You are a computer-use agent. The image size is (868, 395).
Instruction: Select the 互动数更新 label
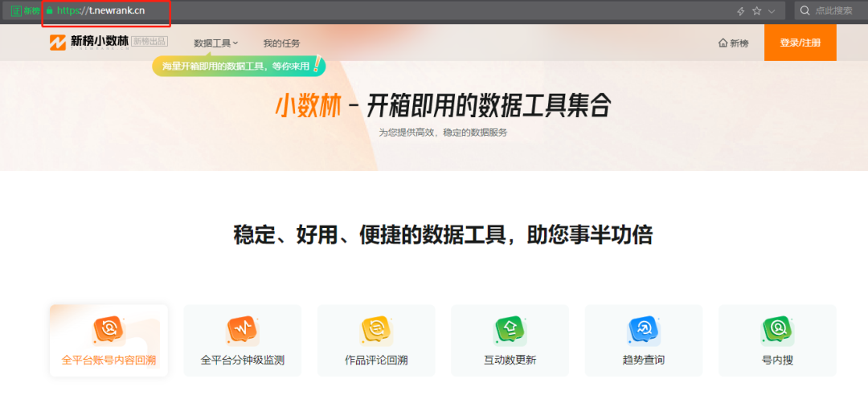click(x=510, y=360)
